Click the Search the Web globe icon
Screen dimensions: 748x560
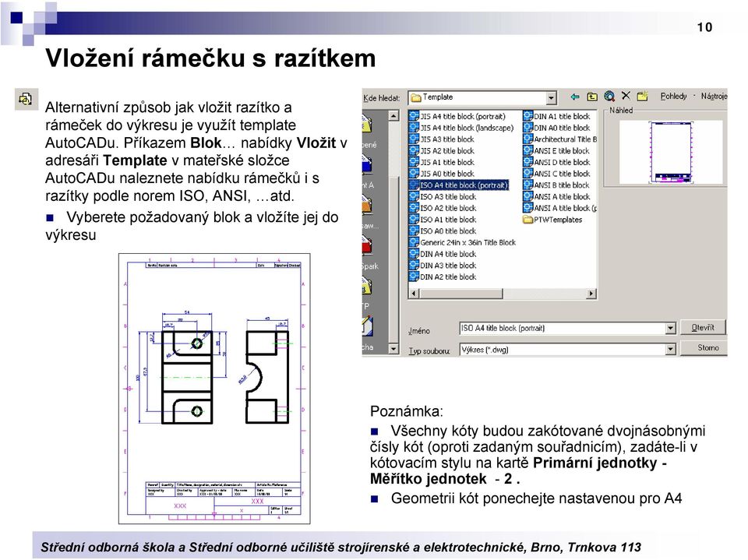[x=609, y=97]
